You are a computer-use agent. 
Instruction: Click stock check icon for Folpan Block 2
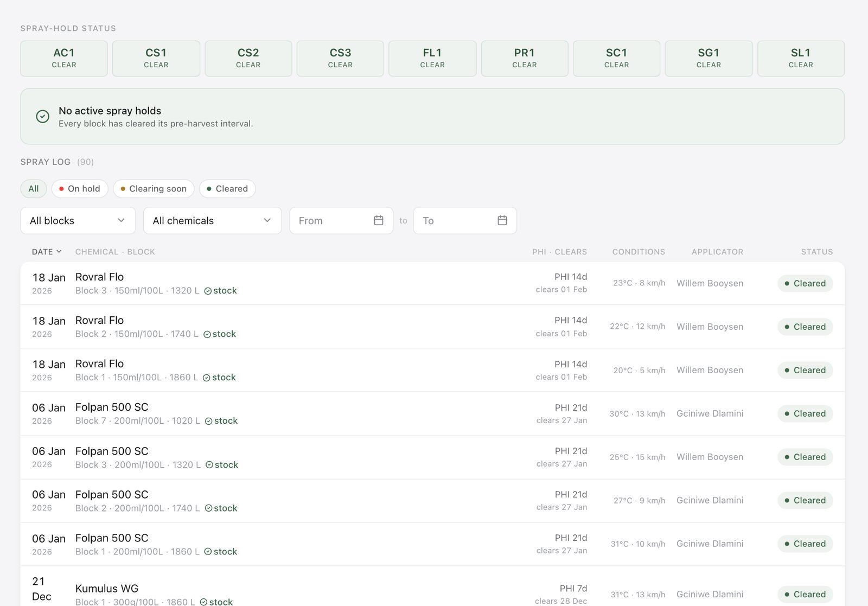(208, 508)
